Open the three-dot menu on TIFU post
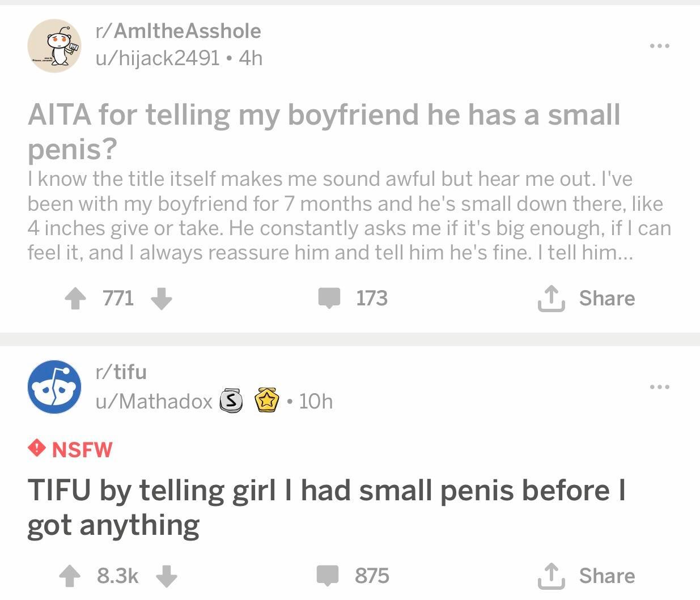700x600 pixels. coord(660,387)
